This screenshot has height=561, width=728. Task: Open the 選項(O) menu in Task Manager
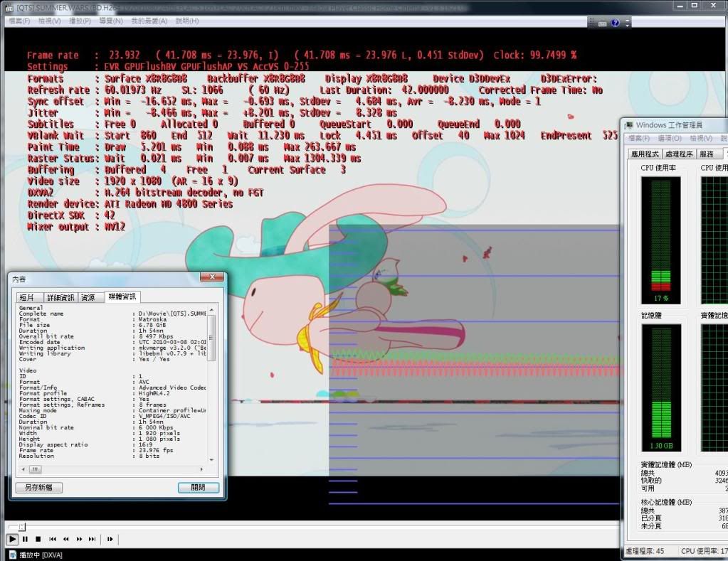tap(670, 138)
